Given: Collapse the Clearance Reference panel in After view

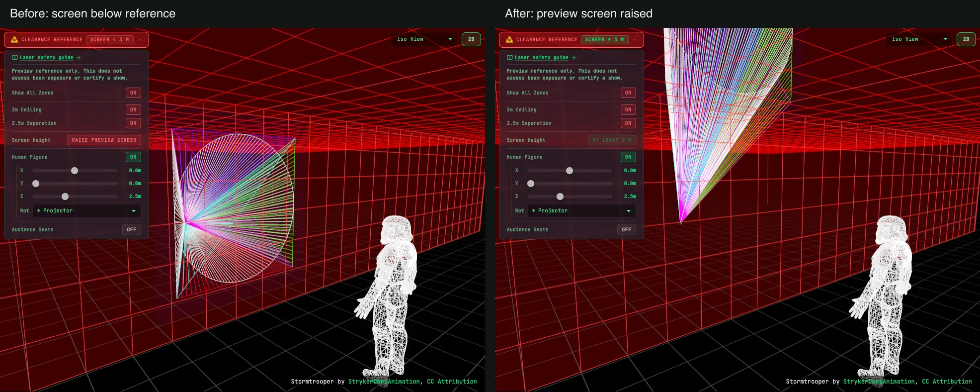Looking at the screenshot, I should pos(635,40).
